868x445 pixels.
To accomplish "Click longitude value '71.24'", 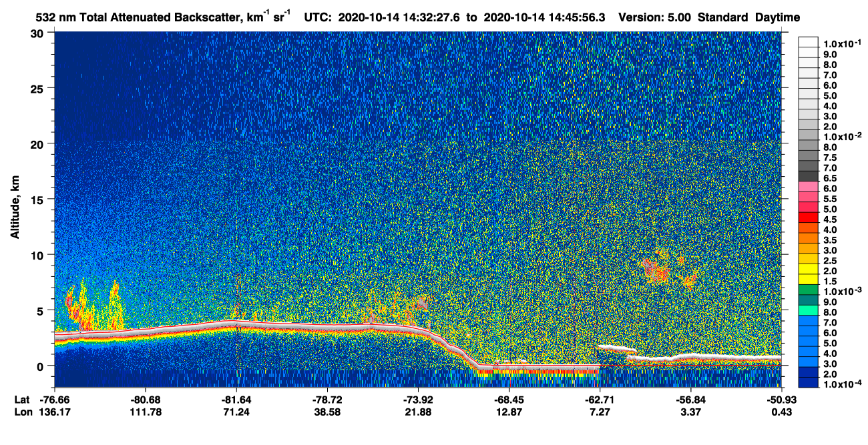I will (x=236, y=412).
